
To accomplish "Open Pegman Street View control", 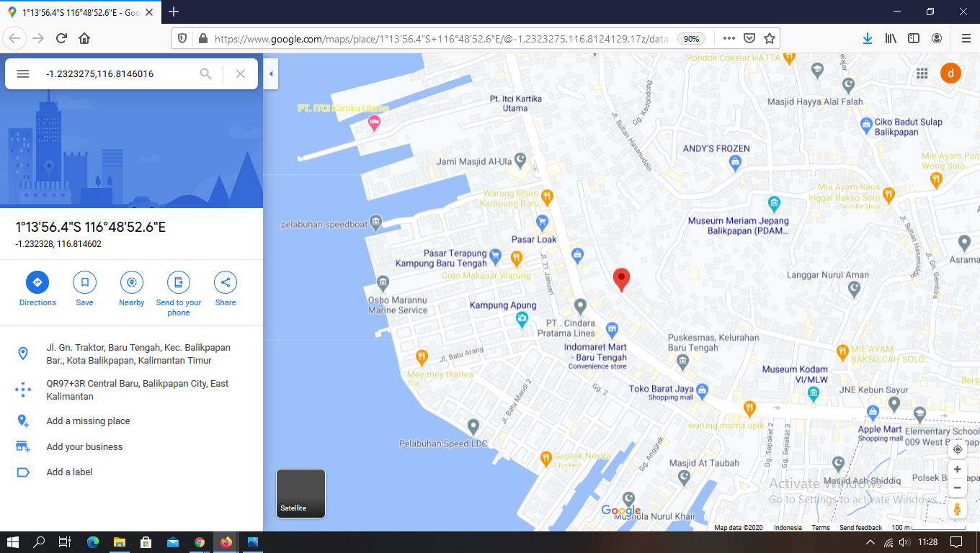I will click(x=957, y=508).
